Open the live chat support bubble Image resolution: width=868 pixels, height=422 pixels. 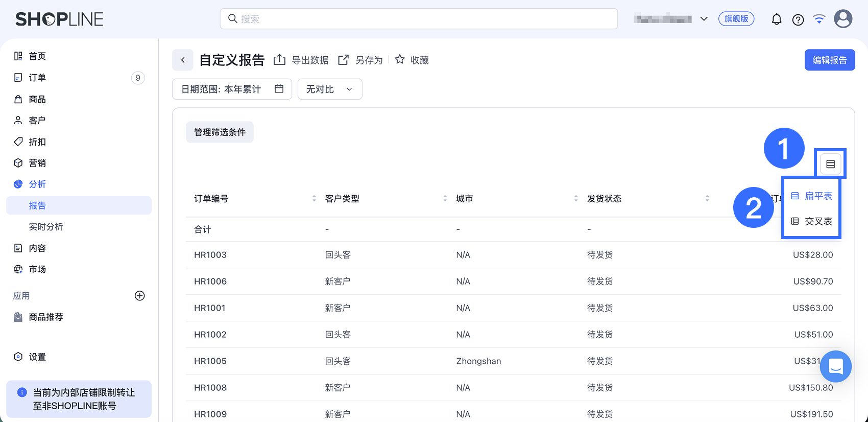836,366
